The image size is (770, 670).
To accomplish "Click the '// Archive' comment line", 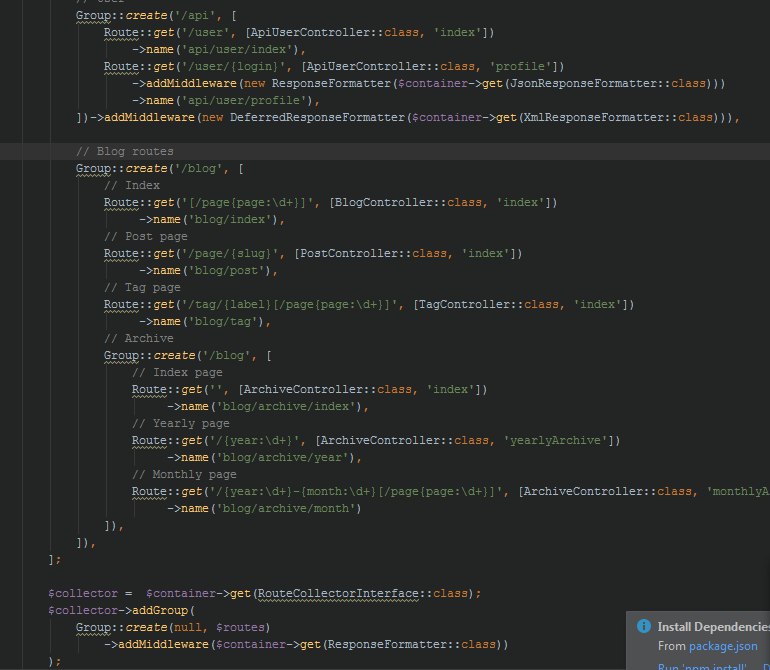I will pyautogui.click(x=139, y=338).
